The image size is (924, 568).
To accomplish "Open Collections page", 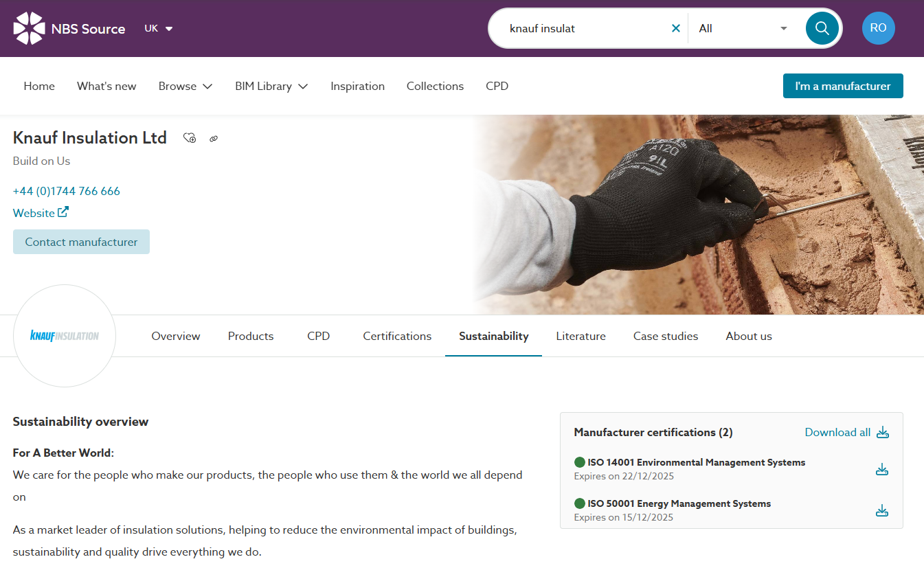I will (435, 86).
